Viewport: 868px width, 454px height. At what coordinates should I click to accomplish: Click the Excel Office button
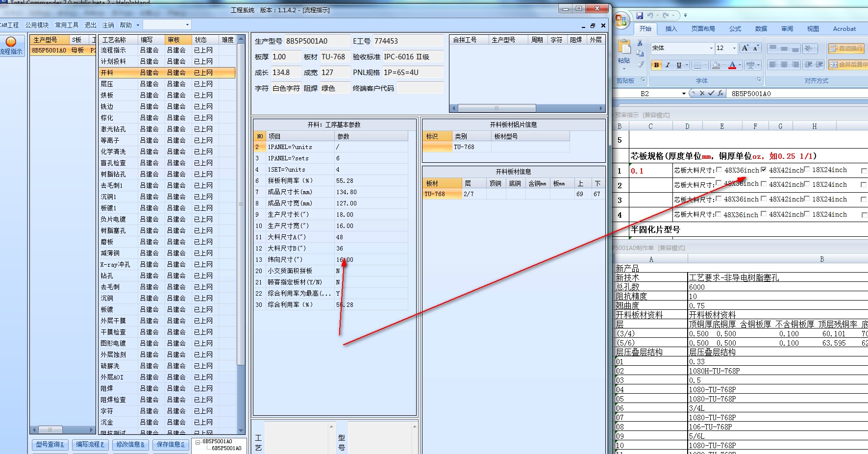(621, 20)
